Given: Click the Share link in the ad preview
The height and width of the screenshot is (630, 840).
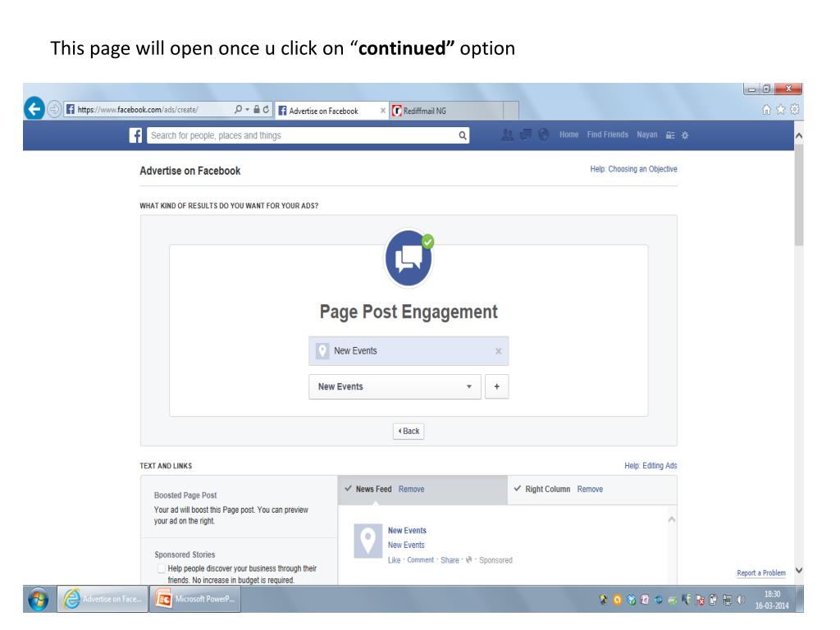Looking at the screenshot, I should [450, 560].
